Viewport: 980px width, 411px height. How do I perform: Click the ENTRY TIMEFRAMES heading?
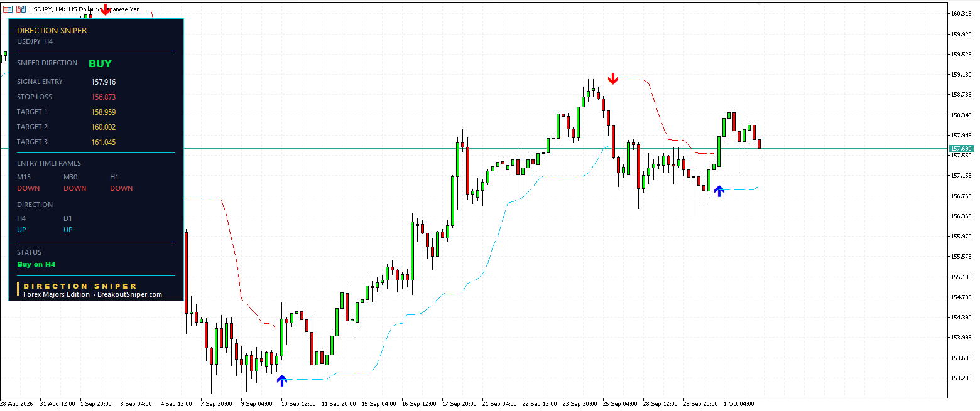[49, 163]
